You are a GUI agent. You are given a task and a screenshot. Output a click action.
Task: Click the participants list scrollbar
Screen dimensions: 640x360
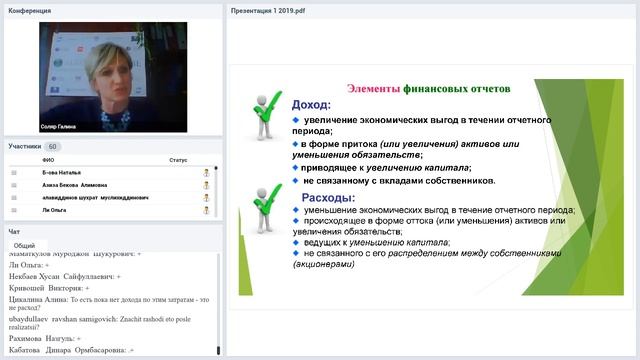click(x=216, y=192)
